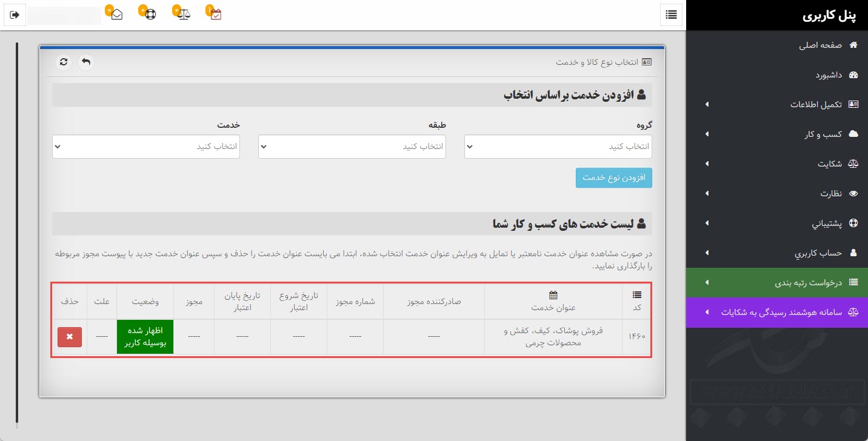Image resolution: width=868 pixels, height=441 pixels.
Task: Click افزودن نوع خدمت button
Action: click(613, 177)
